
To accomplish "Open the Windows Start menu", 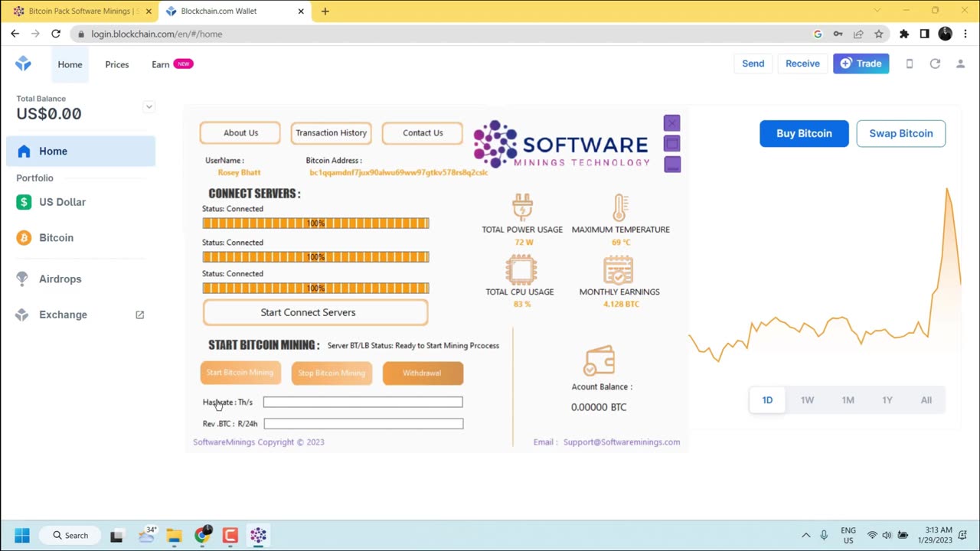I will click(x=21, y=535).
